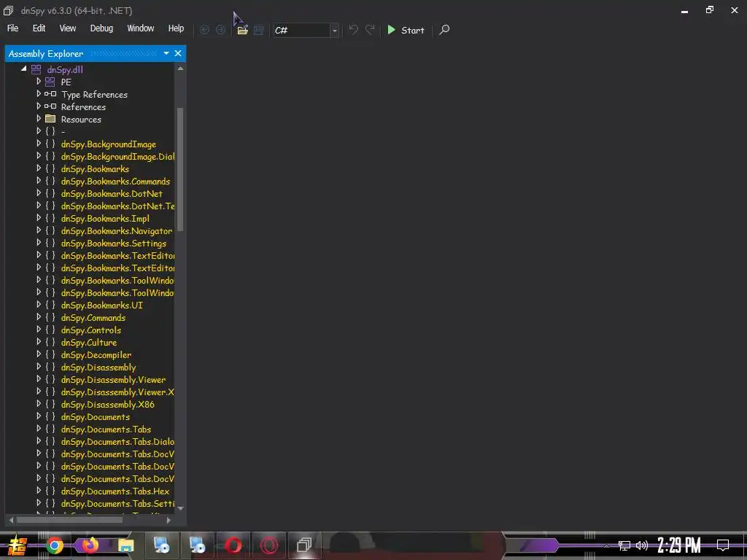
Task: Select dnSpy.Documents.Tabs tree item
Action: pos(106,429)
